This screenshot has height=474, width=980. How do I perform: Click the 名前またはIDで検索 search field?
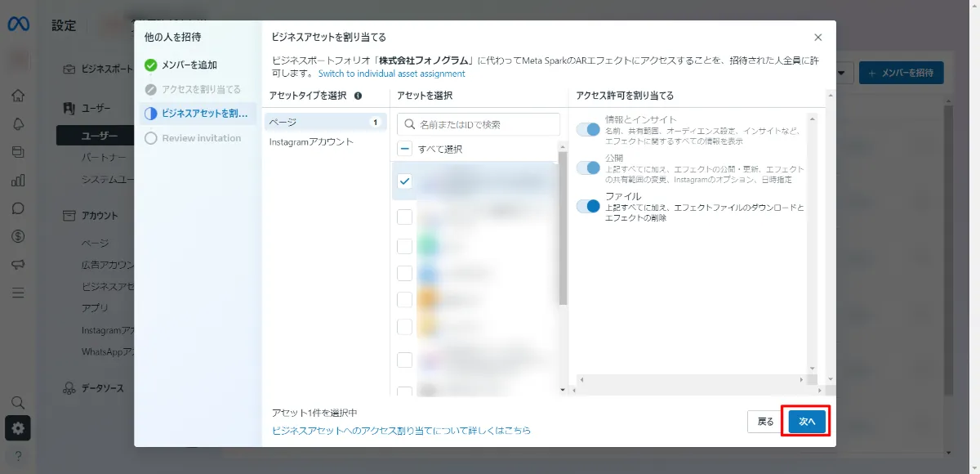[x=479, y=125]
